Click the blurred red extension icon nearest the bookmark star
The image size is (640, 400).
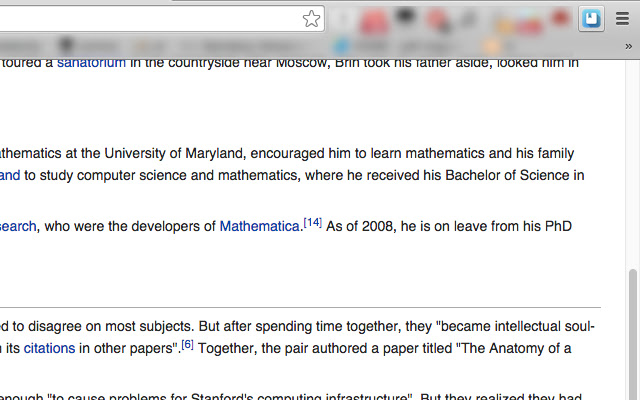tap(374, 19)
